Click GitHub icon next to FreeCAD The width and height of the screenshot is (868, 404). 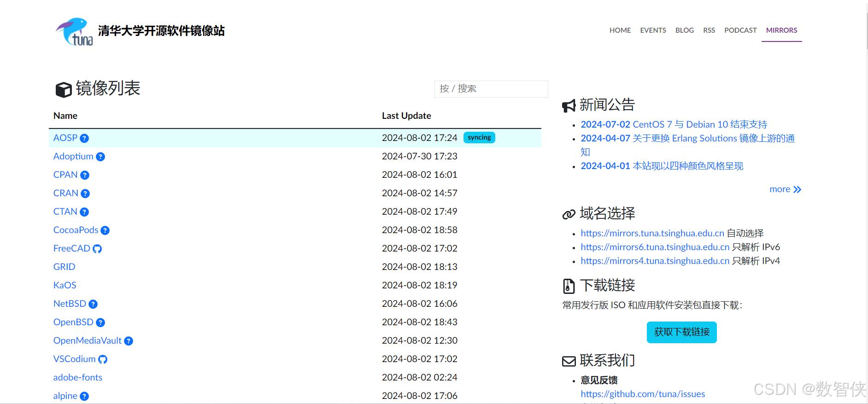coord(97,249)
